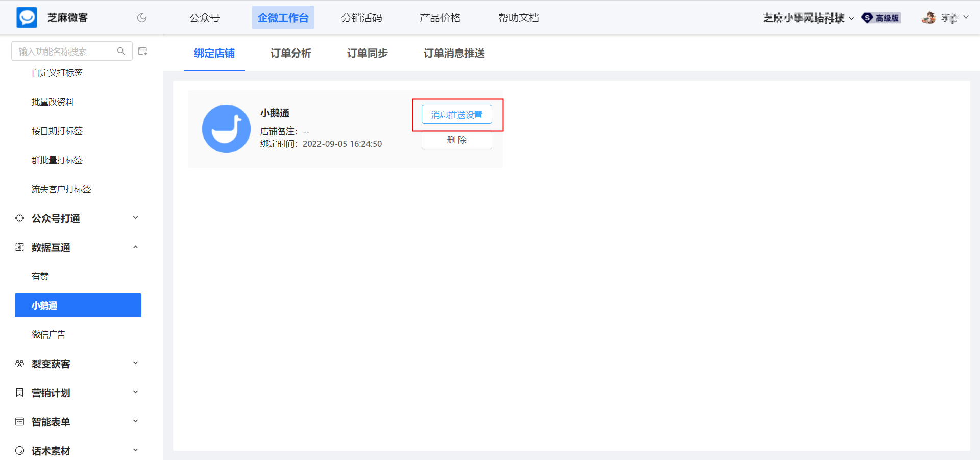Image resolution: width=980 pixels, height=460 pixels.
Task: Click the user avatar at top right
Action: pyautogui.click(x=928, y=18)
